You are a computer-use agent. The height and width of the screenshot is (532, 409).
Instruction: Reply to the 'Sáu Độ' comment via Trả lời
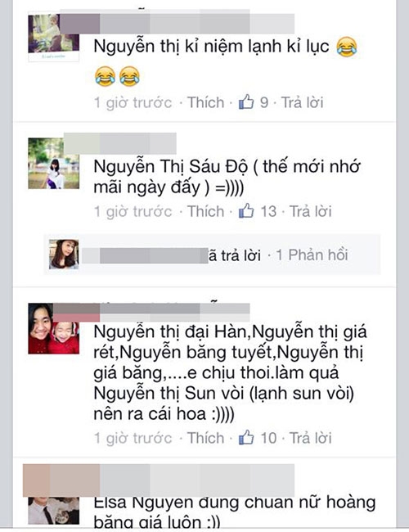click(310, 211)
